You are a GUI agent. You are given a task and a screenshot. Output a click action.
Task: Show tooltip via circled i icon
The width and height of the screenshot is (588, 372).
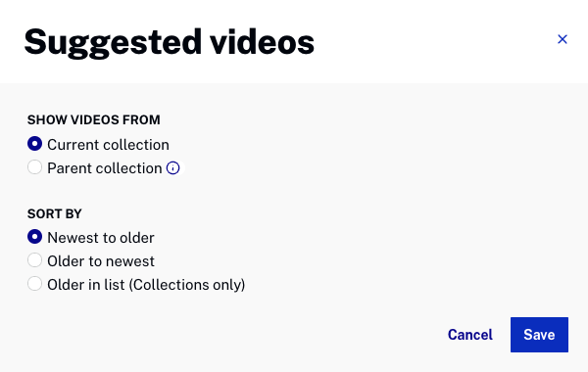point(172,168)
